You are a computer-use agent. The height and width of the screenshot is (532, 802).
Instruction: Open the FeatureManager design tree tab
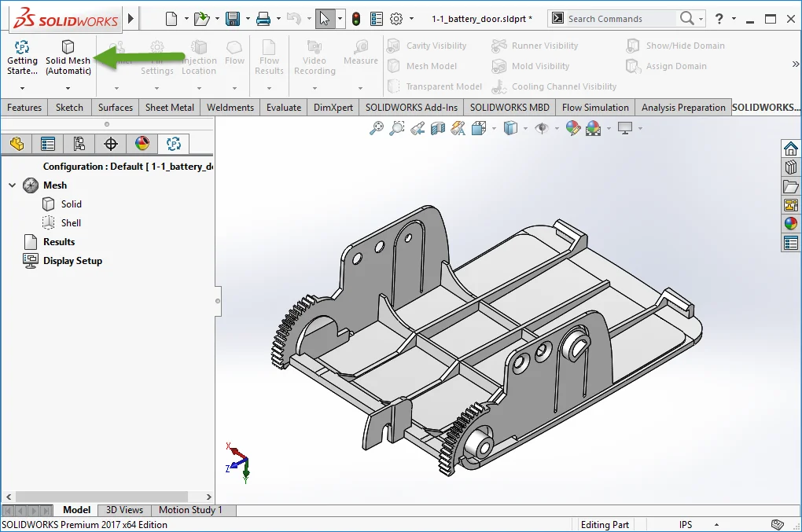(x=17, y=144)
